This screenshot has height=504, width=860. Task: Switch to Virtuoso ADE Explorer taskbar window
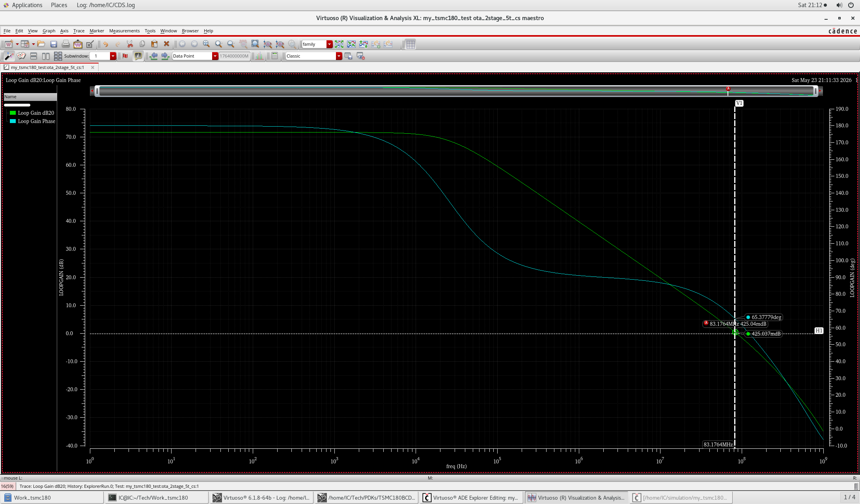(471, 498)
